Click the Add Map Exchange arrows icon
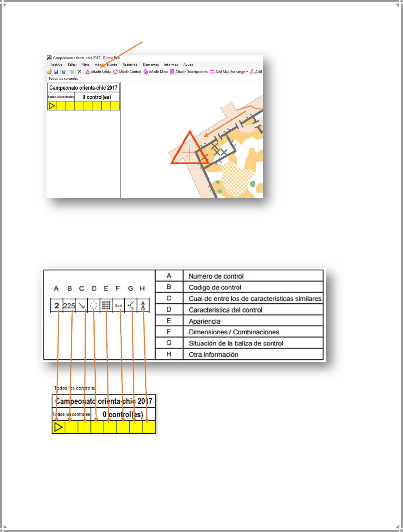The width and height of the screenshot is (403, 532). tap(212, 72)
